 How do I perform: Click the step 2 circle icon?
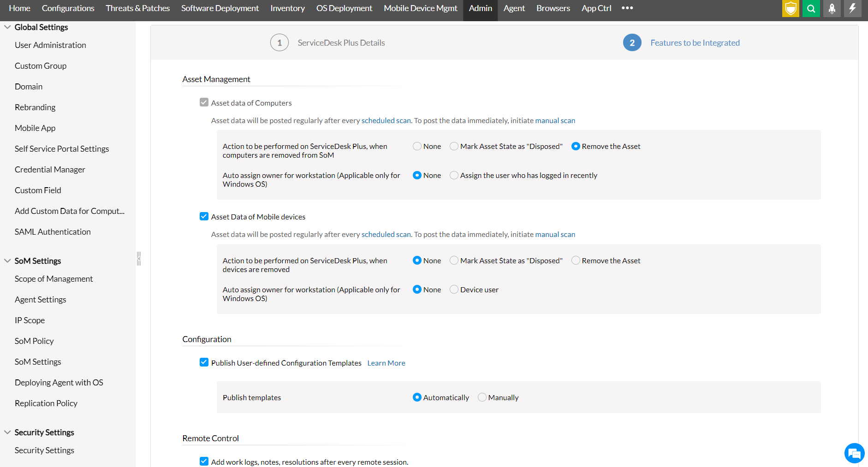click(x=632, y=43)
